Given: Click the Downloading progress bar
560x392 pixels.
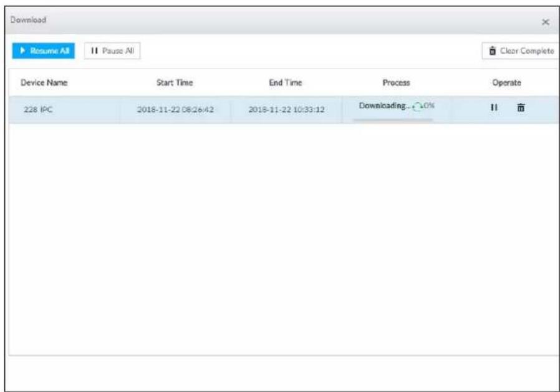Looking at the screenshot, I should tap(393, 120).
